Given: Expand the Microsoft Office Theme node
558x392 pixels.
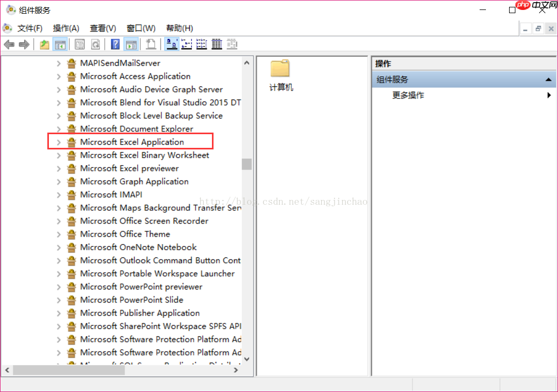Looking at the screenshot, I should (59, 235).
